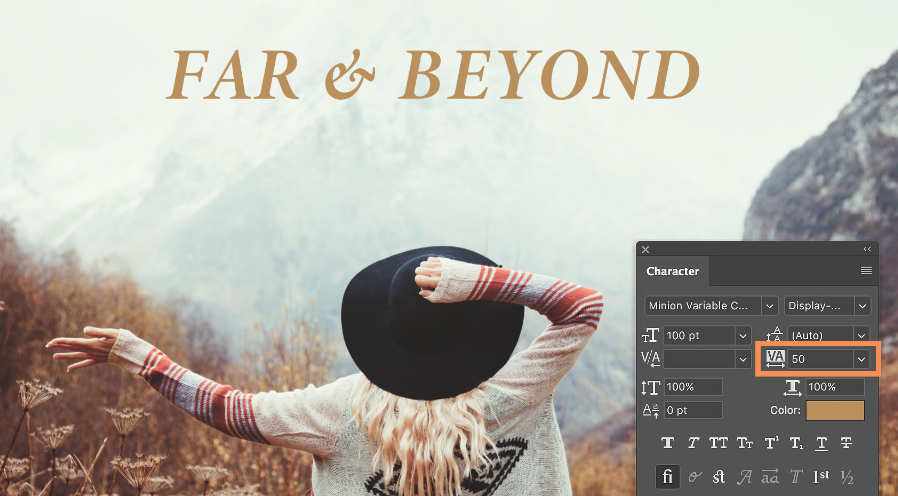The image size is (898, 496).
Task: Click the font size icon
Action: pos(651,335)
